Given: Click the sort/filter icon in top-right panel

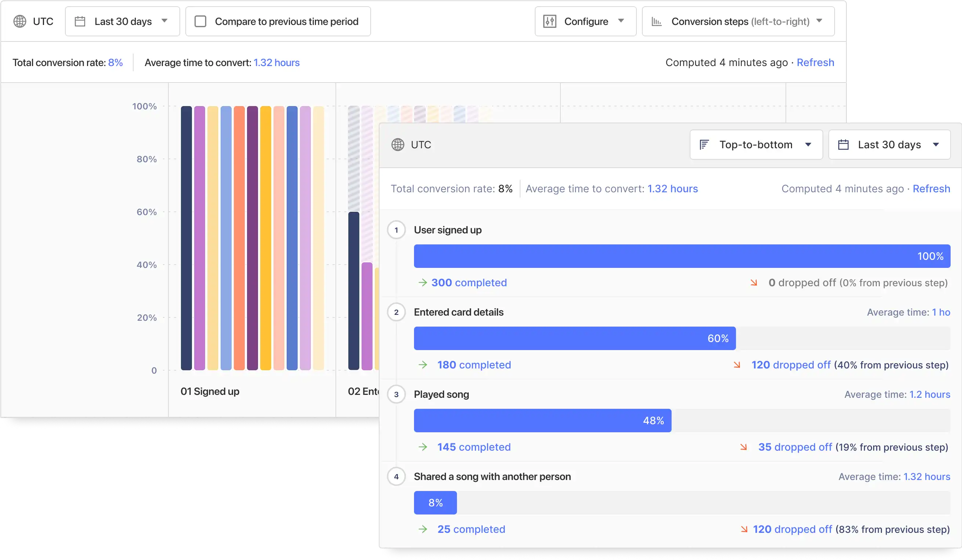Looking at the screenshot, I should pos(705,145).
